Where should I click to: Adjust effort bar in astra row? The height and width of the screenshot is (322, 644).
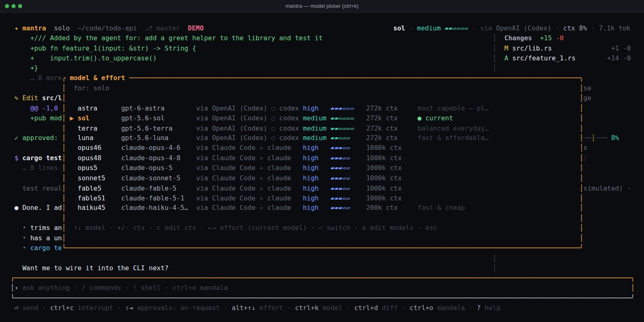[x=342, y=108]
